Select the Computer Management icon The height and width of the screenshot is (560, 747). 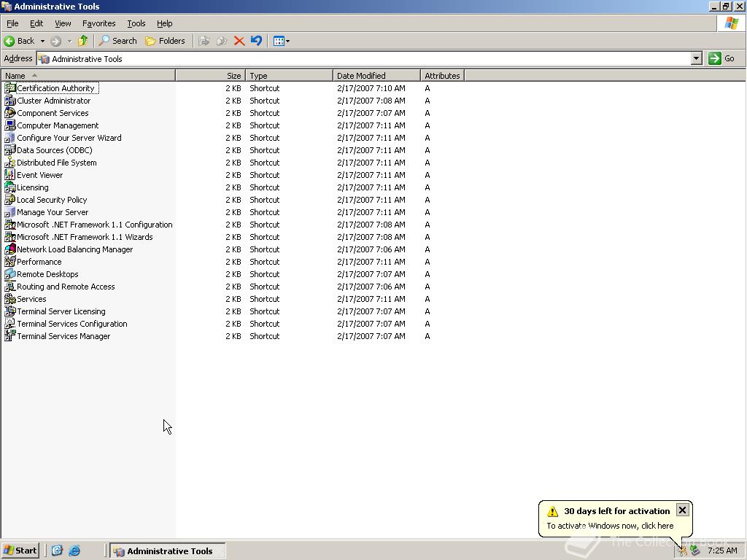(x=9, y=125)
